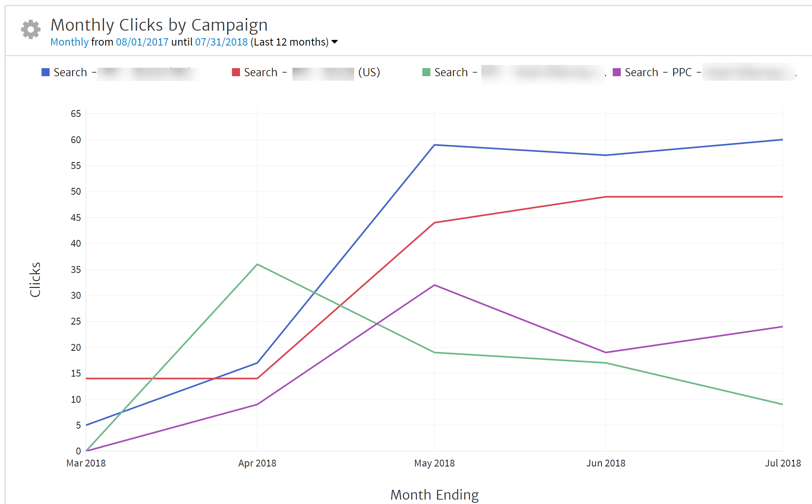Click the green legend square marker
812x504 pixels.
pyautogui.click(x=426, y=72)
